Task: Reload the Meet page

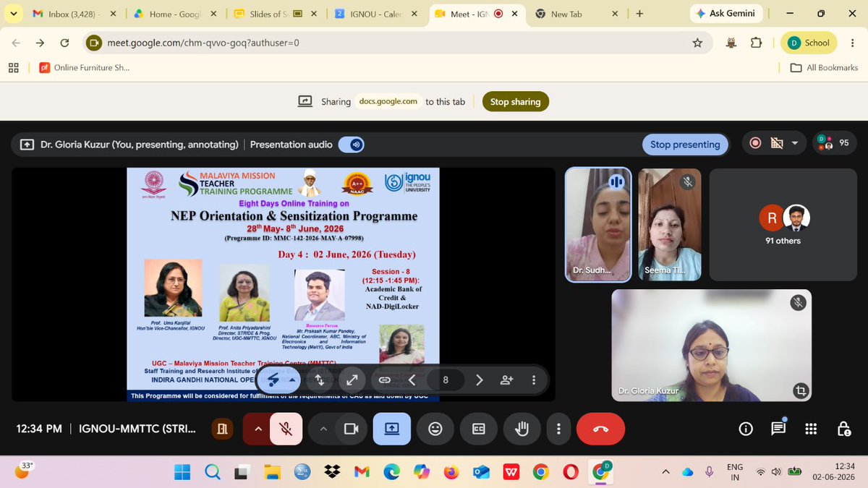Action: (64, 43)
